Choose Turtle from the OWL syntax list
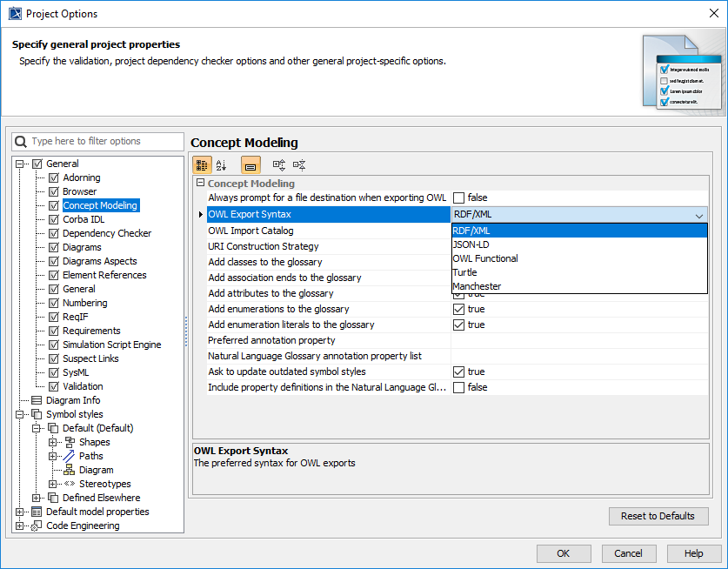 pyautogui.click(x=464, y=272)
